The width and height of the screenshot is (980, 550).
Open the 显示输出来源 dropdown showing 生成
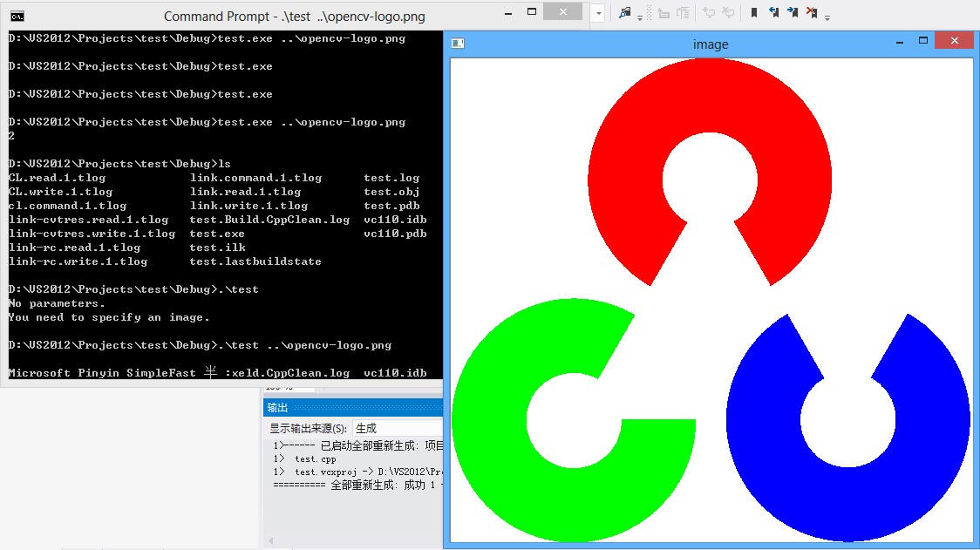pyautogui.click(x=398, y=428)
